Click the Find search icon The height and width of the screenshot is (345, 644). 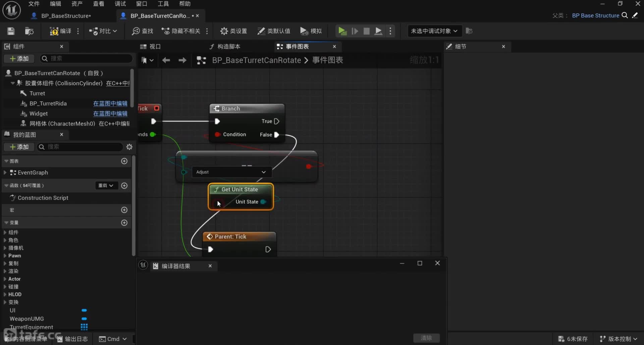coord(143,31)
